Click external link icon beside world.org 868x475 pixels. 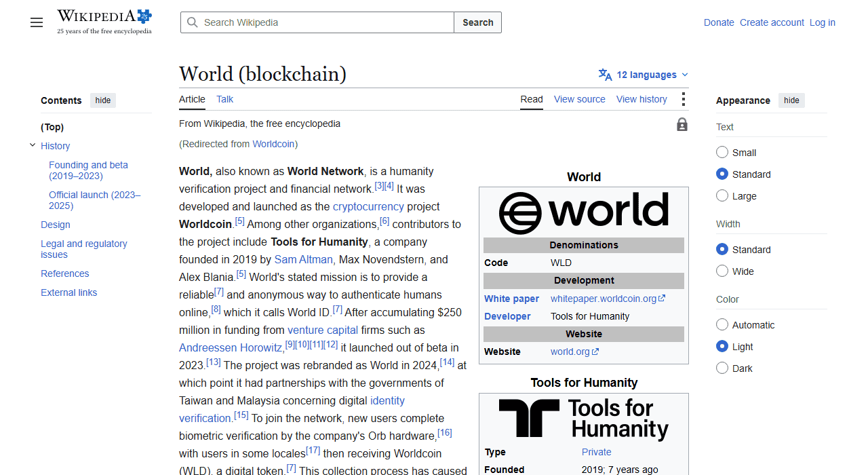coord(595,351)
